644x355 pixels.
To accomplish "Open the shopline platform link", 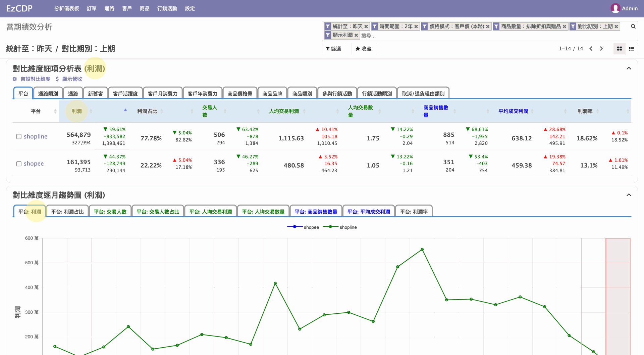I will point(36,136).
